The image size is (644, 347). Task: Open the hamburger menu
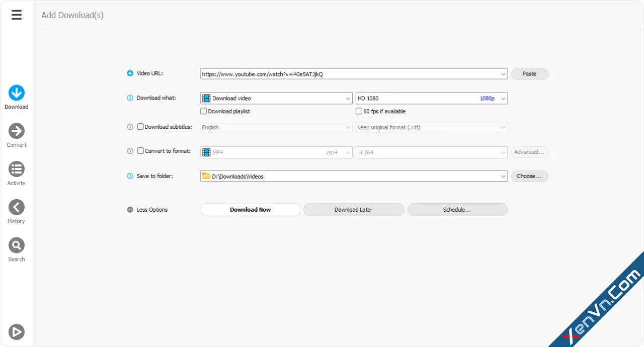(x=17, y=15)
